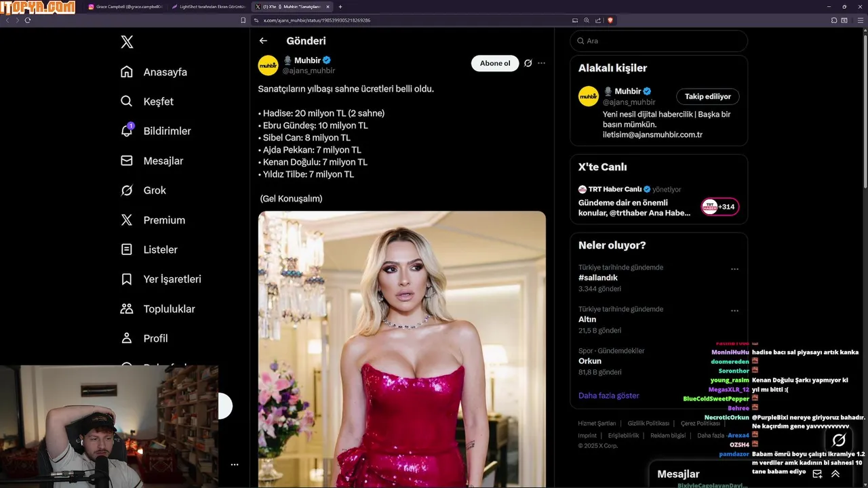Click the X logo in the sidebar
This screenshot has width=868, height=488.
[x=127, y=42]
